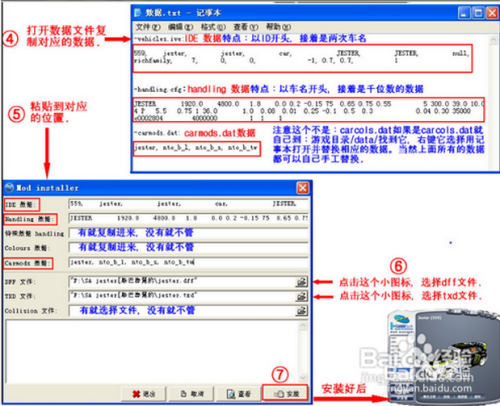Screen dimensions: 500x406
Task: Click the Notepad title bar document icon
Action: point(138,13)
